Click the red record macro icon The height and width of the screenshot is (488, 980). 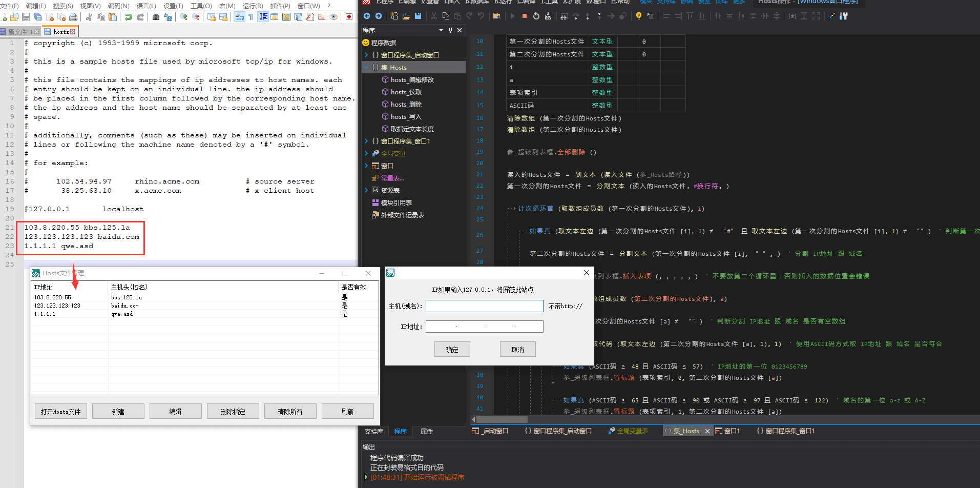349,17
